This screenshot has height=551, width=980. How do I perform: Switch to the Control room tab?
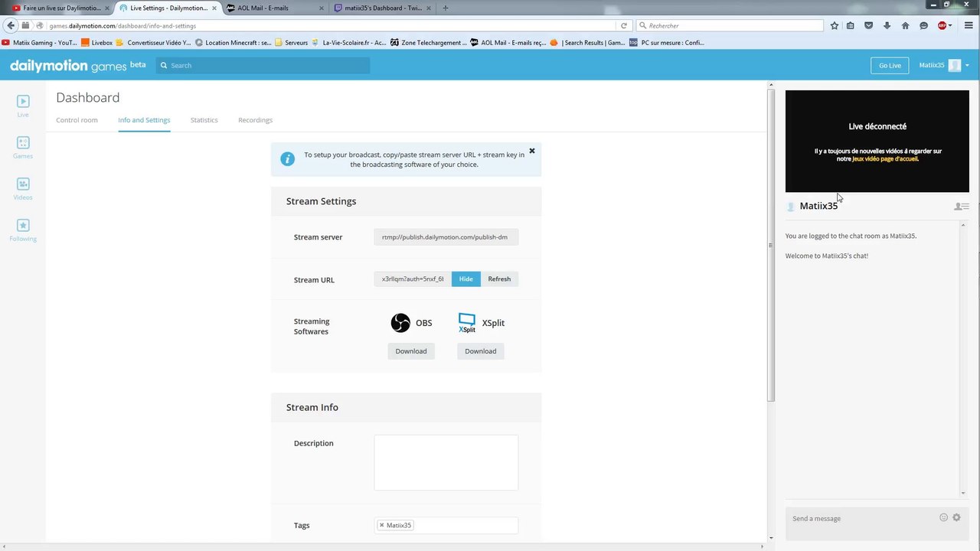(x=77, y=120)
